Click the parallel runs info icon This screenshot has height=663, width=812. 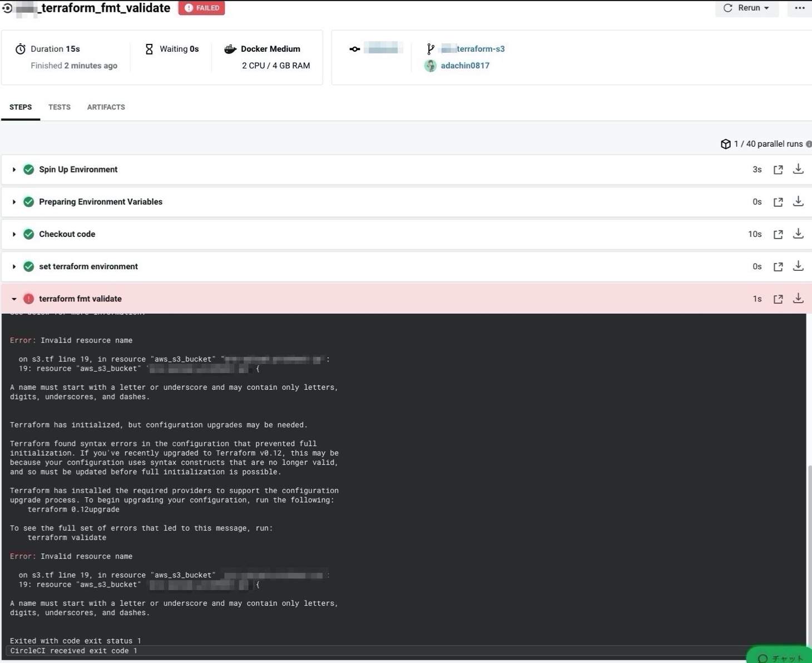(x=809, y=144)
